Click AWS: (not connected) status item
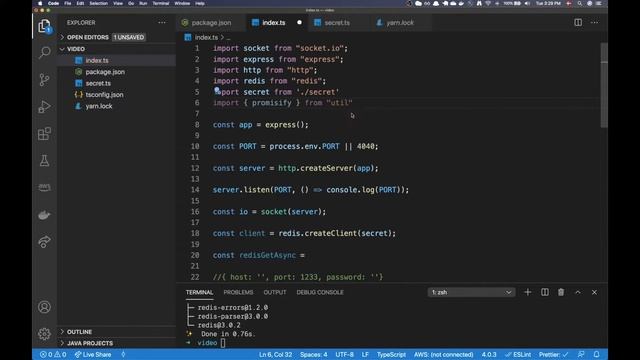640x360 pixels. coord(443,354)
